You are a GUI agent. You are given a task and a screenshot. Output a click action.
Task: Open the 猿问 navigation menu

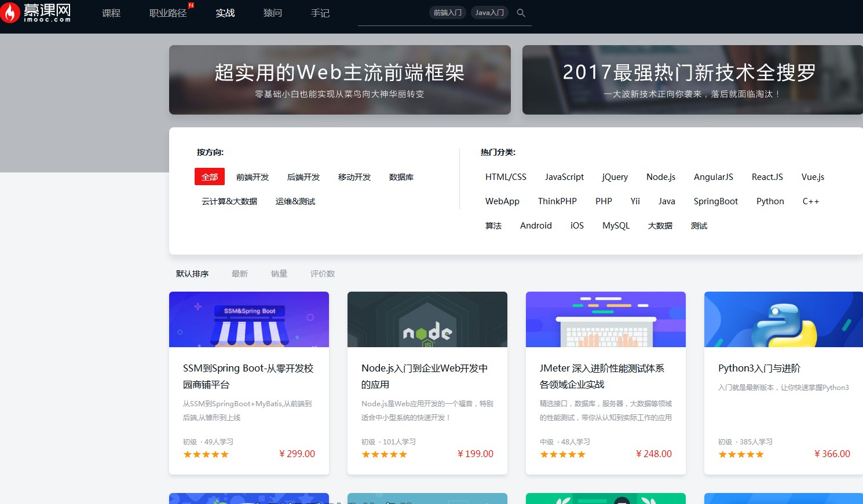click(x=272, y=13)
